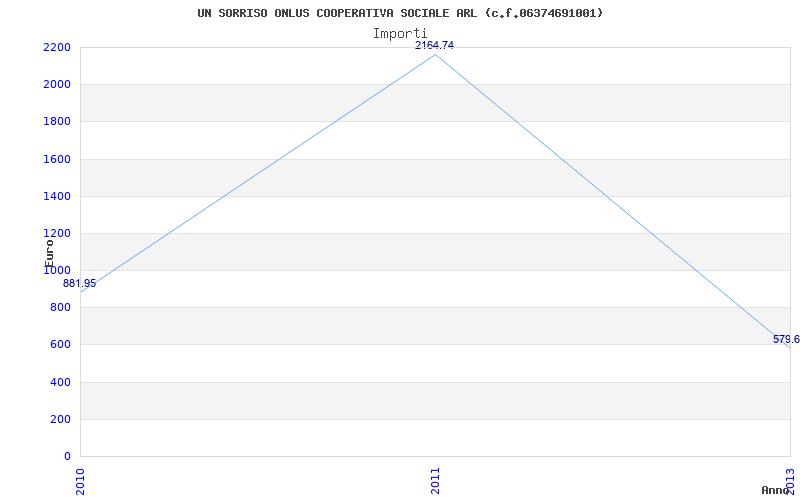Click the chart title UN SORRISO ONLUS COOPERATIVA SOCIALE ARL
The width and height of the screenshot is (800, 500).
[x=400, y=13]
